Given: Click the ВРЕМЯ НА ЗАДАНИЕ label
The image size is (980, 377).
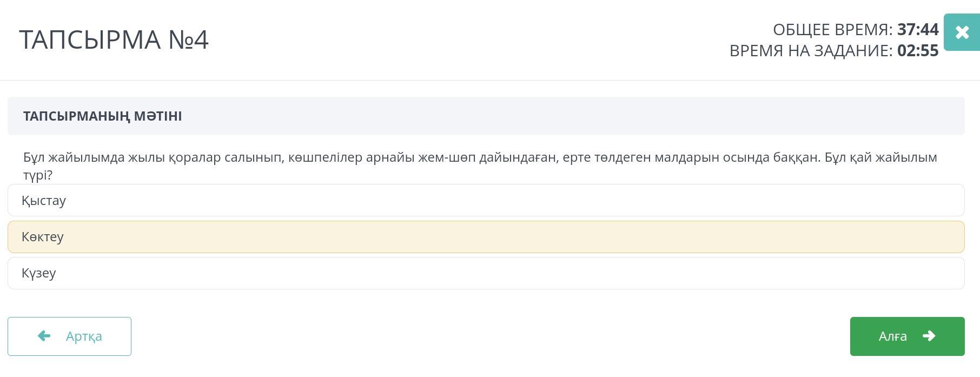Looking at the screenshot, I should 811,51.
